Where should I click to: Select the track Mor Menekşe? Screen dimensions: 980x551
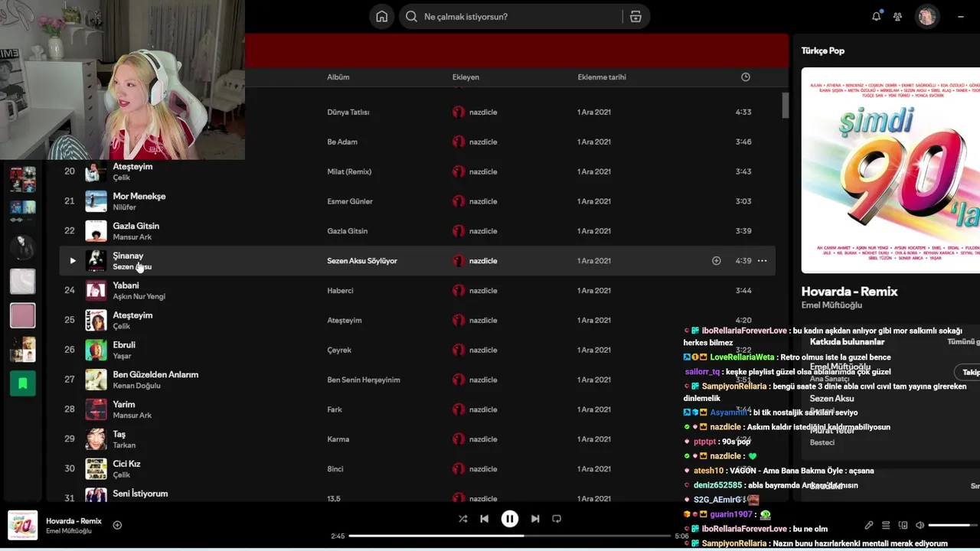tap(139, 196)
